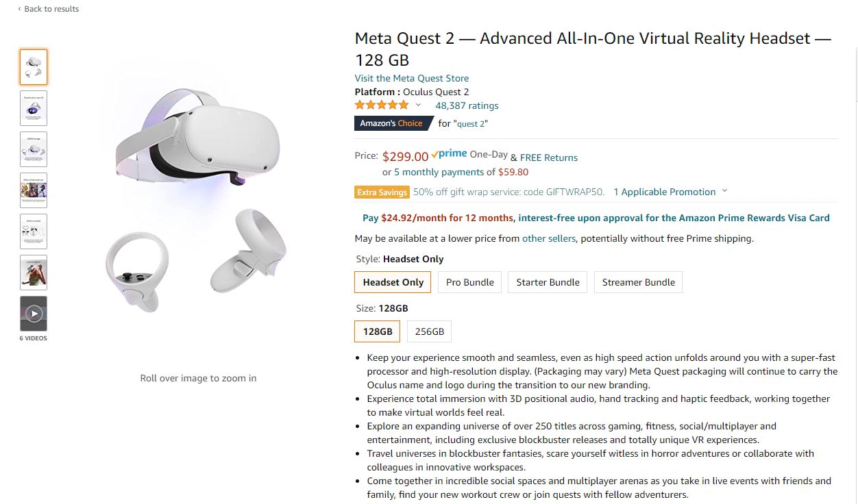The image size is (858, 504).
Task: Click the star rating icons
Action: [x=381, y=105]
